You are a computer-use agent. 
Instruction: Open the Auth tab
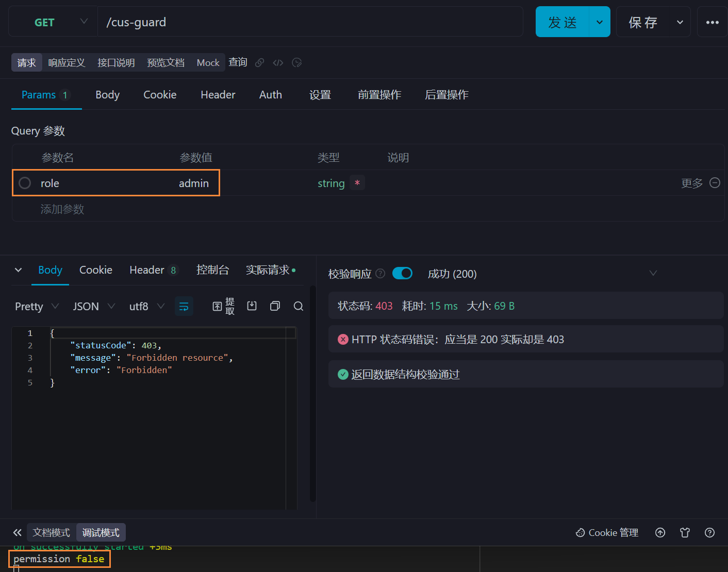click(270, 95)
